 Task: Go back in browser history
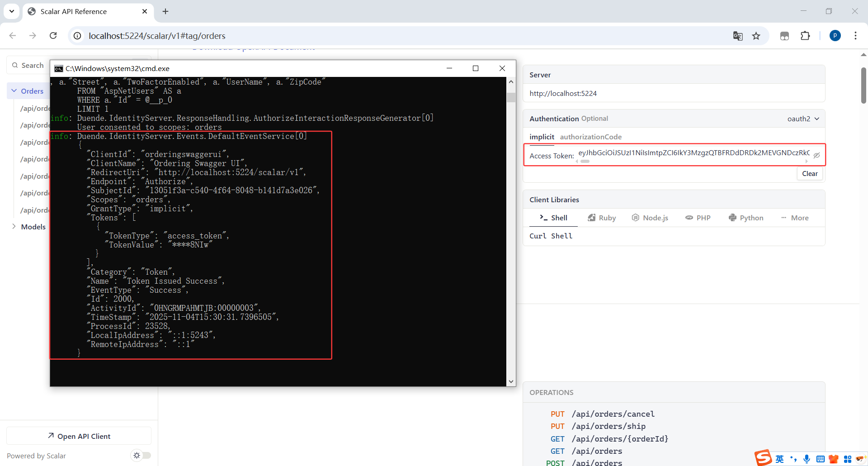pos(13,36)
